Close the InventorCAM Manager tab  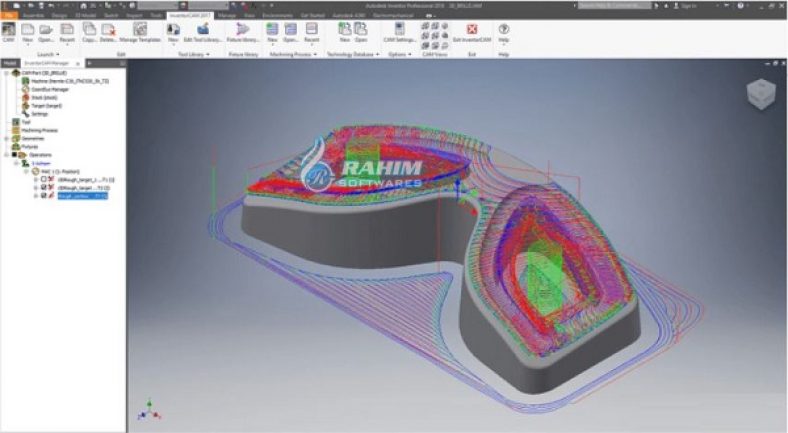point(78,63)
